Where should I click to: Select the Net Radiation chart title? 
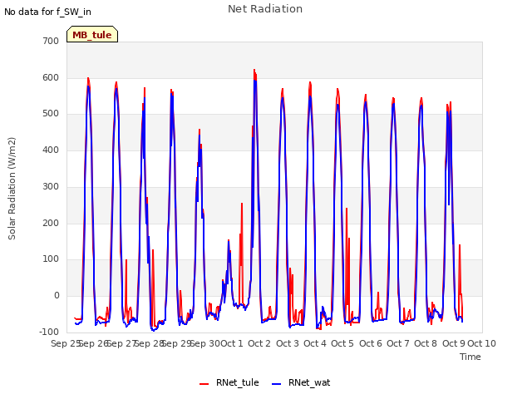tap(265, 9)
